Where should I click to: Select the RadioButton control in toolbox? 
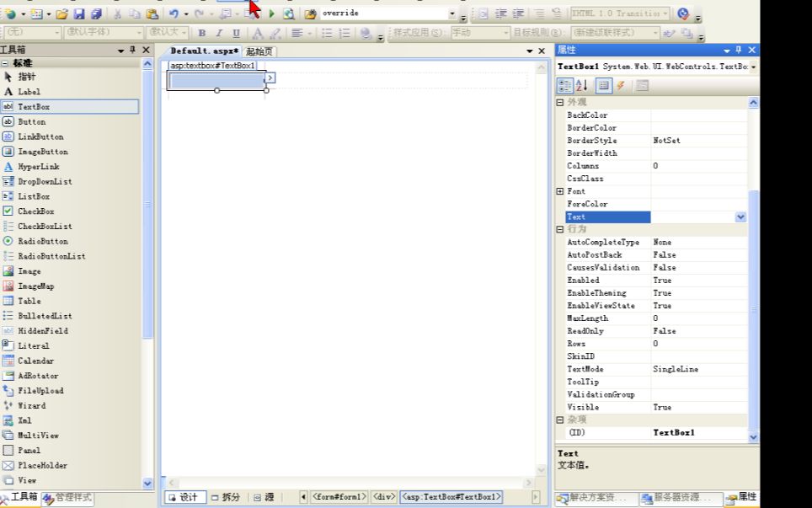tap(42, 241)
